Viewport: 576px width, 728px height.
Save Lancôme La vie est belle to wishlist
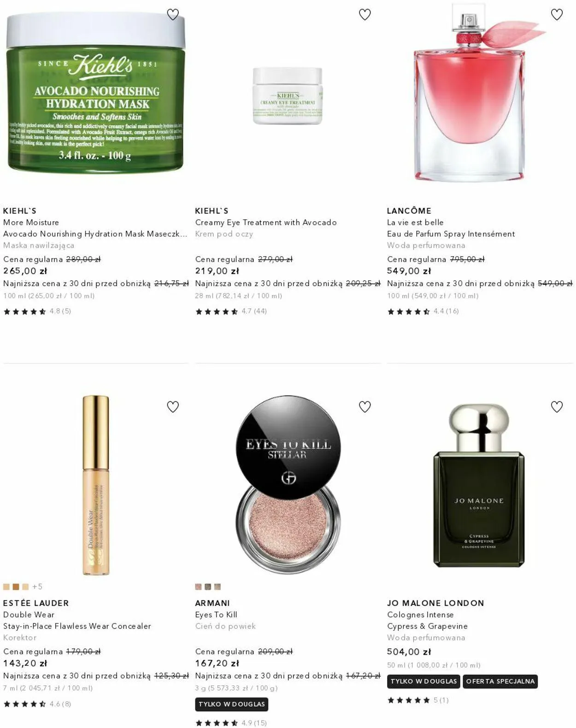click(557, 15)
